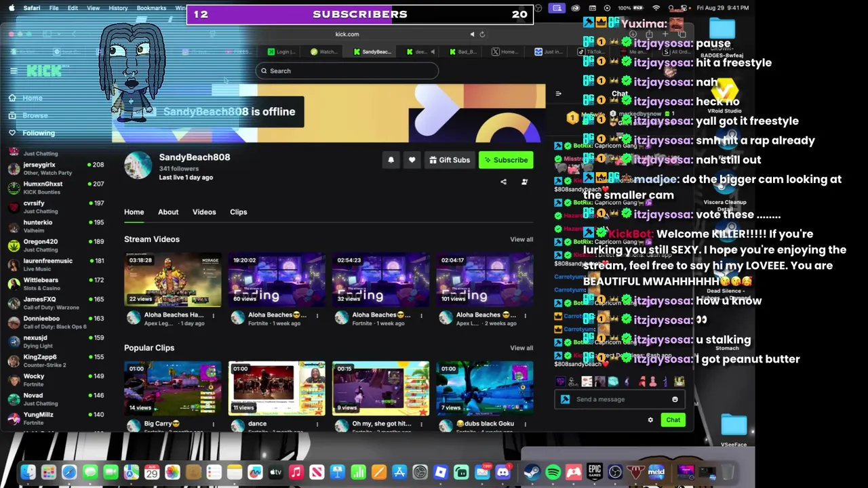Open options menu for the dubs black Goku clip

click(x=525, y=424)
